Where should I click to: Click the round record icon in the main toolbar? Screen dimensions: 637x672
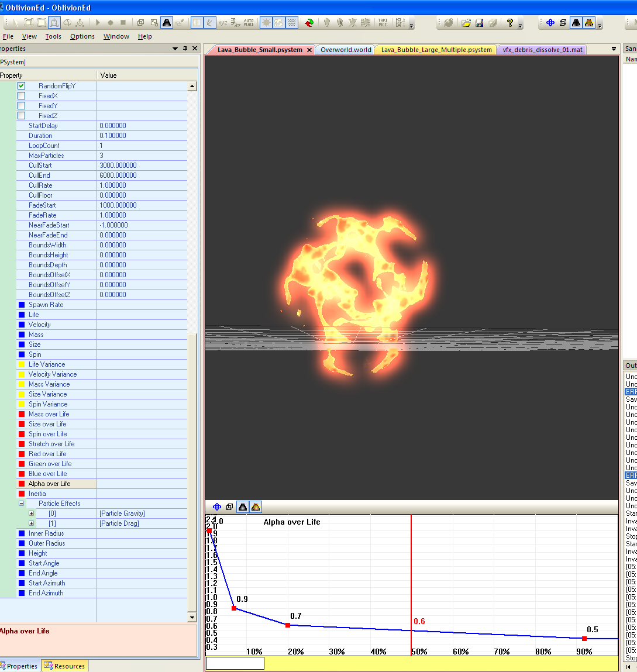(111, 23)
